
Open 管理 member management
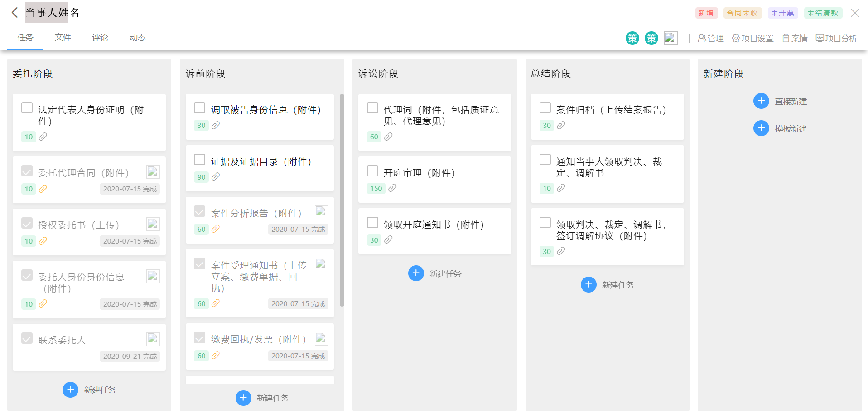(x=710, y=39)
